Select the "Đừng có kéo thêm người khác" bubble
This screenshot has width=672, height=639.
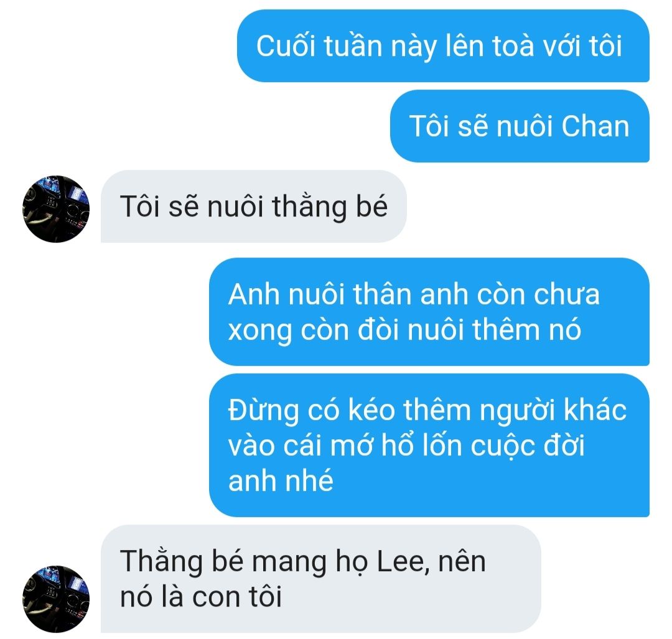pyautogui.click(x=429, y=445)
